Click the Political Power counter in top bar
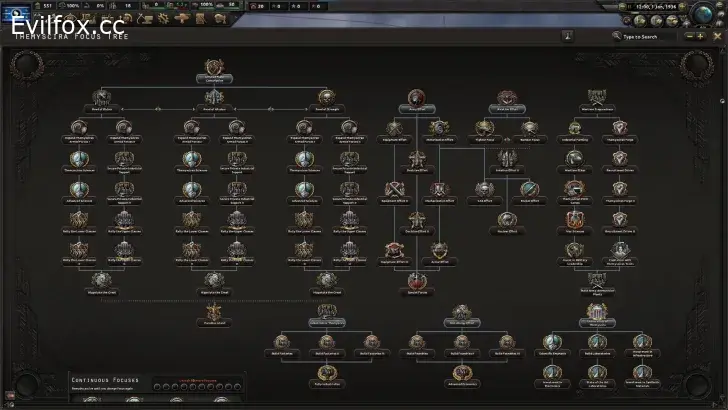Image resolution: width=728 pixels, height=410 pixels. tap(46, 6)
